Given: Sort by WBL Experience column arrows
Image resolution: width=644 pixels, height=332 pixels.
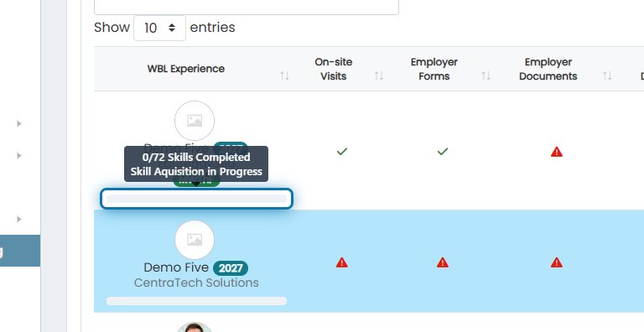Looking at the screenshot, I should coord(284,75).
